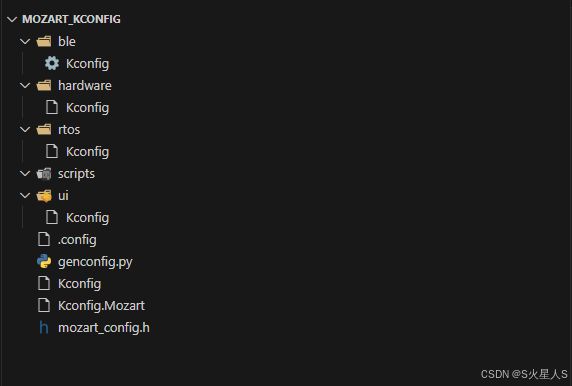The width and height of the screenshot is (572, 386).
Task: Click the file icon next to .config
Action: point(44,239)
